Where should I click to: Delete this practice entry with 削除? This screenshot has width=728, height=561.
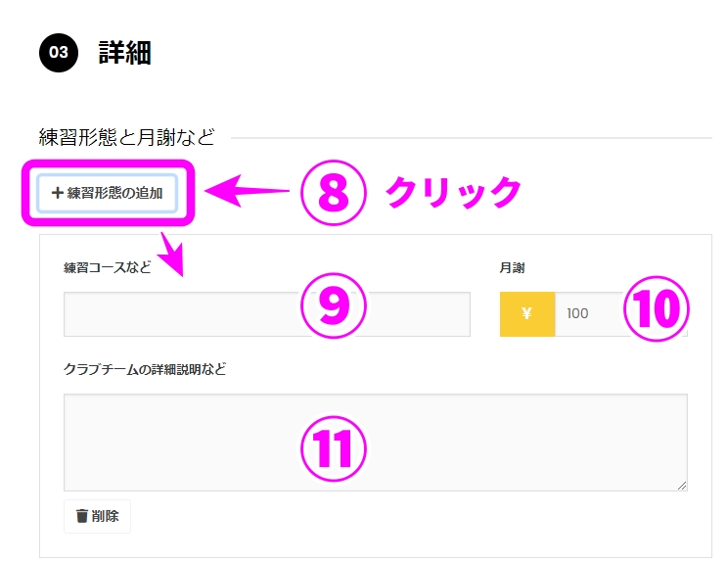(97, 516)
